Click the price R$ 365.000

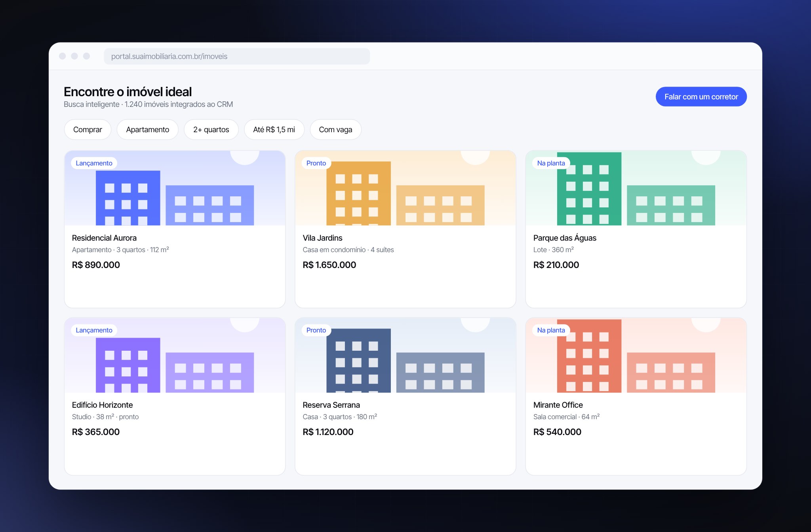(96, 432)
